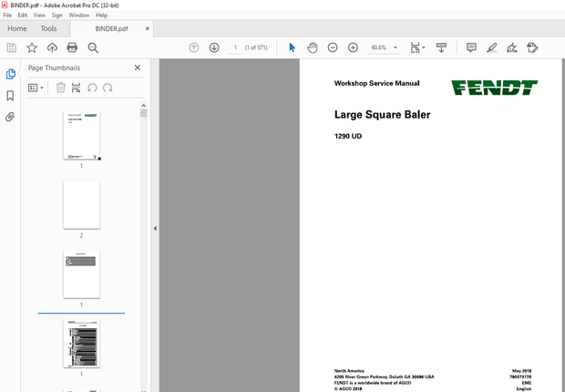Viewport: 565px width, 392px height.
Task: Open the zoom level dropdown arrow
Action: (x=395, y=47)
